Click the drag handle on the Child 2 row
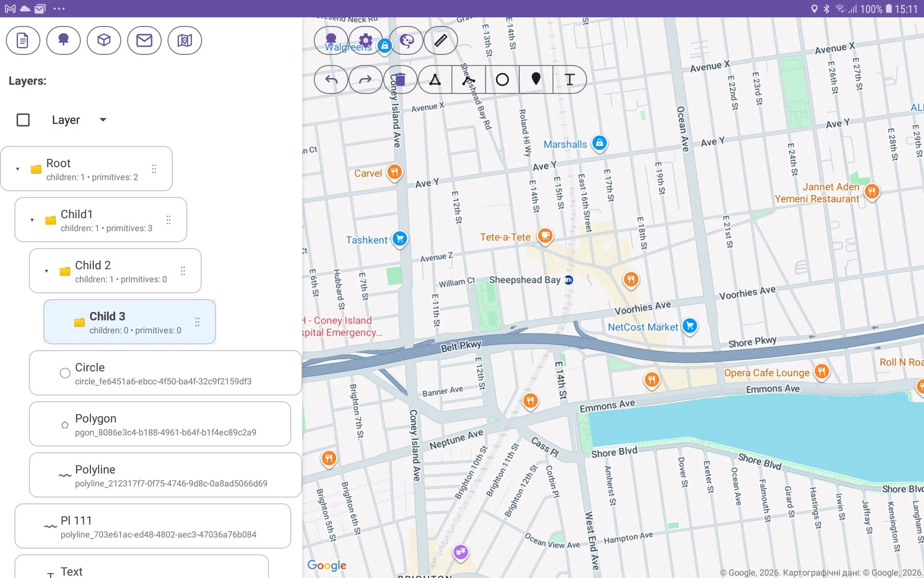924x578 pixels. pos(183,271)
